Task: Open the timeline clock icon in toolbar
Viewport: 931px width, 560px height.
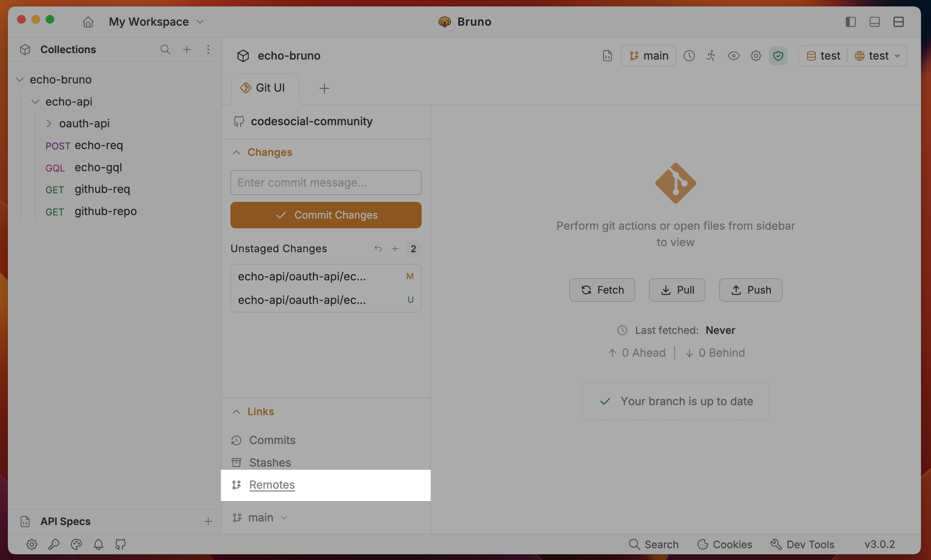Action: (689, 56)
